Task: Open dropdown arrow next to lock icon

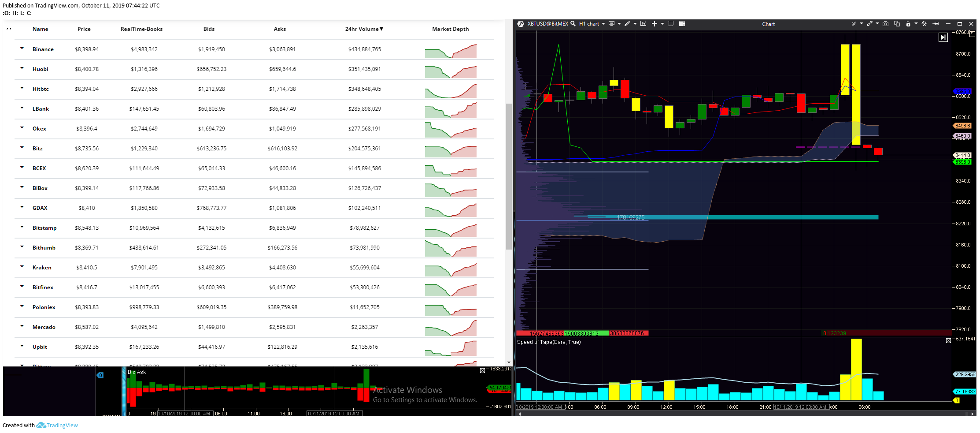Action: point(916,24)
